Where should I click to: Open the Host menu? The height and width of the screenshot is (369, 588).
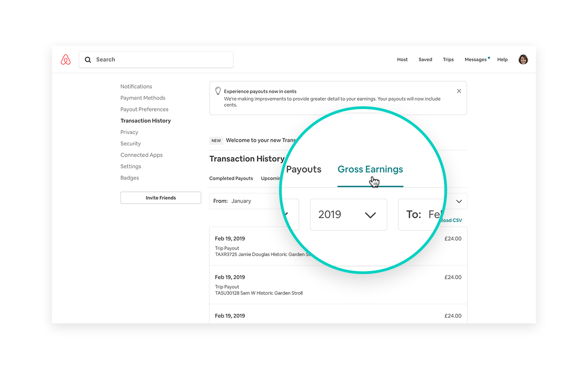click(402, 60)
